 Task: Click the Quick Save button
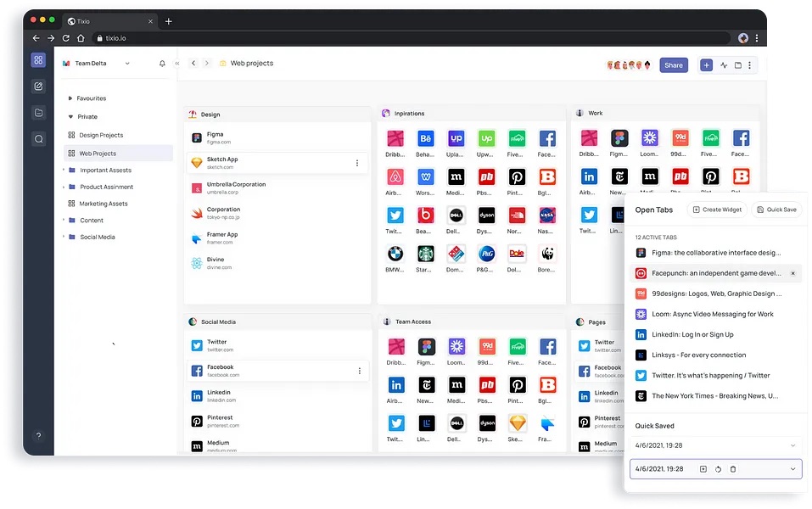click(776, 210)
